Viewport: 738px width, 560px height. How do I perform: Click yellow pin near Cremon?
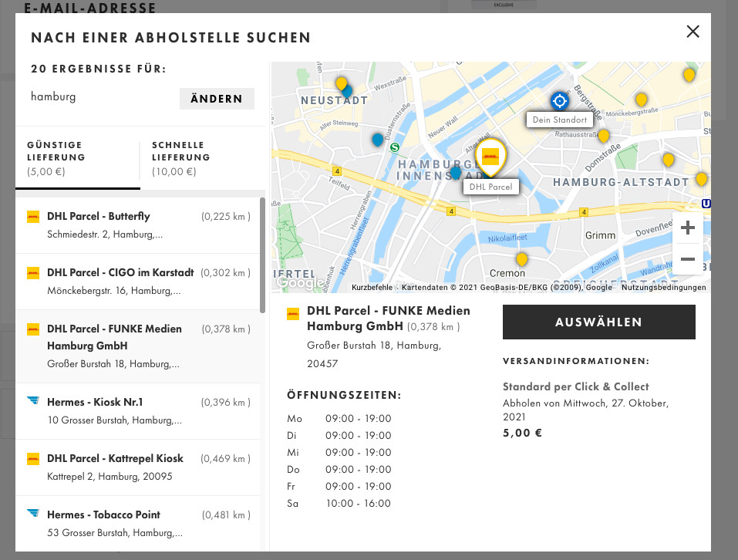point(521,259)
